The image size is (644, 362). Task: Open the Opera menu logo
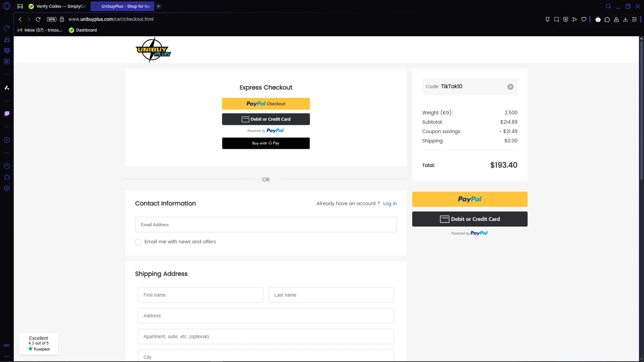pyautogui.click(x=7, y=6)
